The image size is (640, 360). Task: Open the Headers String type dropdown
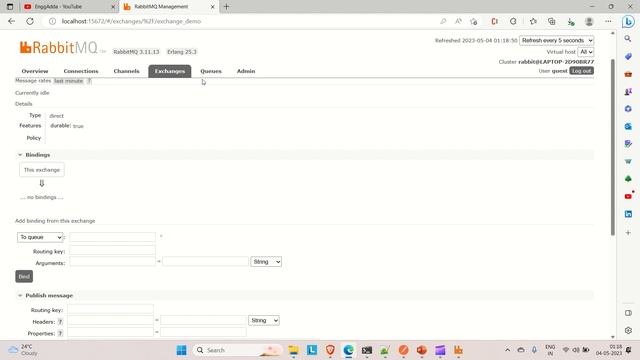tap(264, 320)
